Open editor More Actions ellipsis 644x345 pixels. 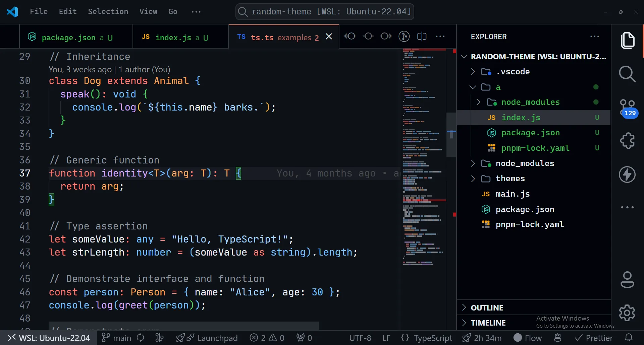click(x=440, y=36)
